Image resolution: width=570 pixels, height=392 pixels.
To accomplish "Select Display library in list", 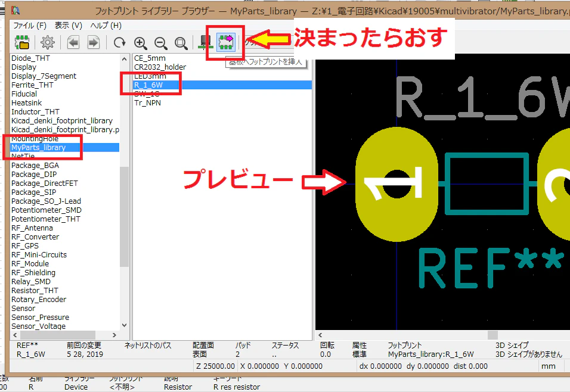I will [x=24, y=67].
